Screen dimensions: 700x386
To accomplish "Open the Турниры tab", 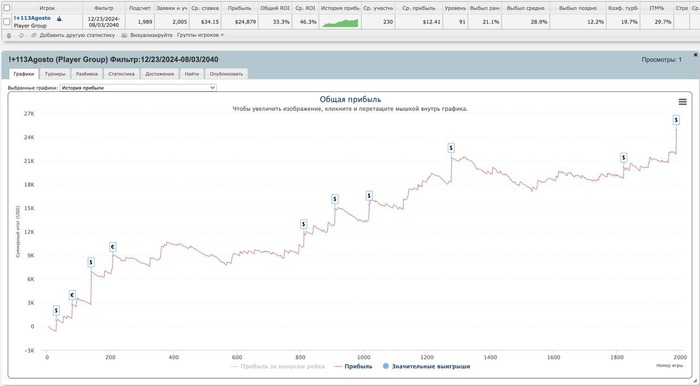I will [x=55, y=74].
